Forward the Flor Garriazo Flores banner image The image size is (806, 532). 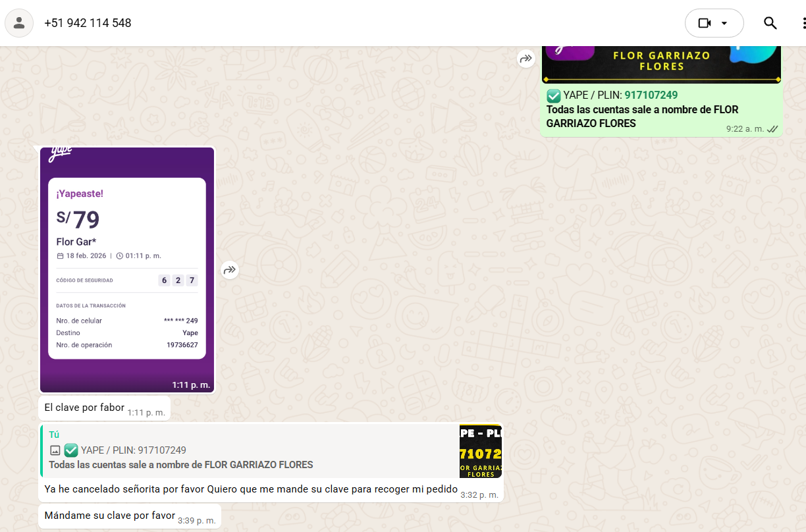[x=525, y=59]
